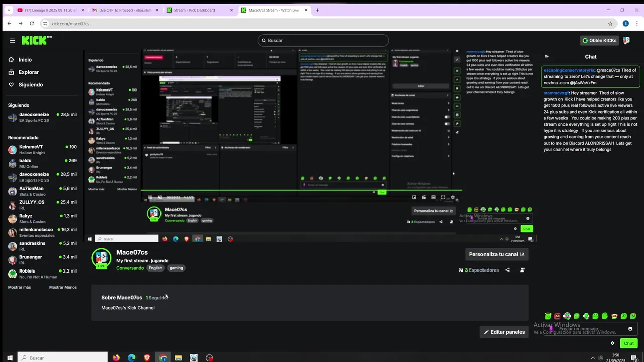The image size is (644, 362).
Task: Click the escapingconservatory username in chat
Action: [x=570, y=70]
